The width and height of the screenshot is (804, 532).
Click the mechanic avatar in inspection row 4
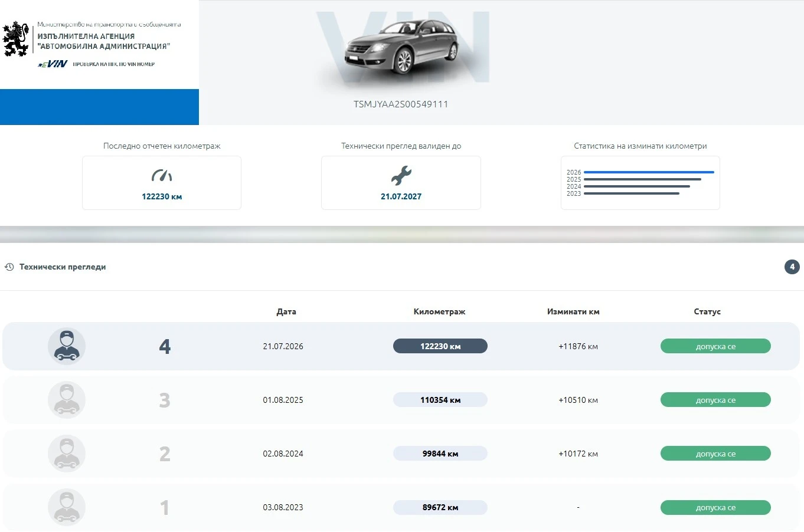tap(67, 346)
